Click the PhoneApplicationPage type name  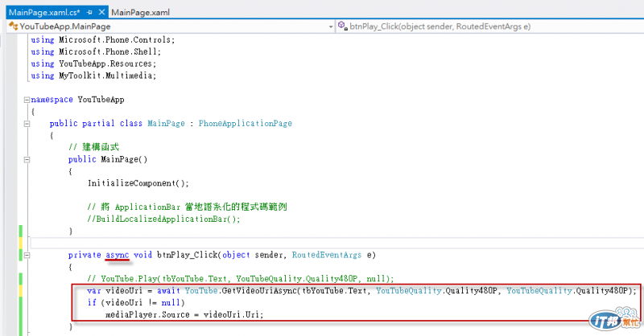(x=246, y=124)
